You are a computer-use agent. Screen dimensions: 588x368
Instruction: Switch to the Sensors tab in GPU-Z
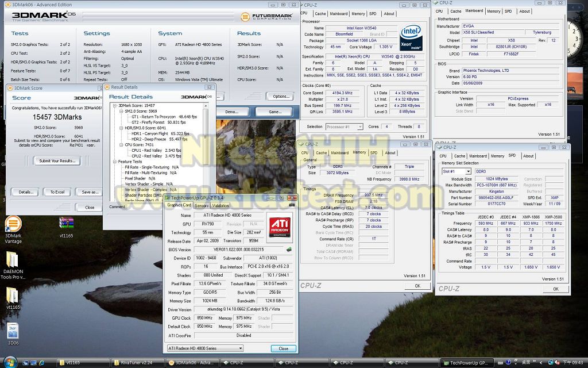(202, 205)
